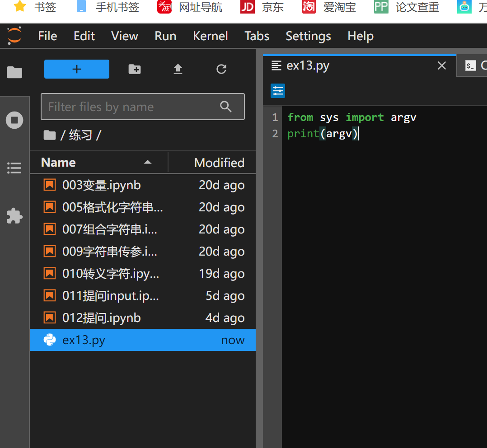Select the 003变量.ipynb file

pyautogui.click(x=101, y=185)
